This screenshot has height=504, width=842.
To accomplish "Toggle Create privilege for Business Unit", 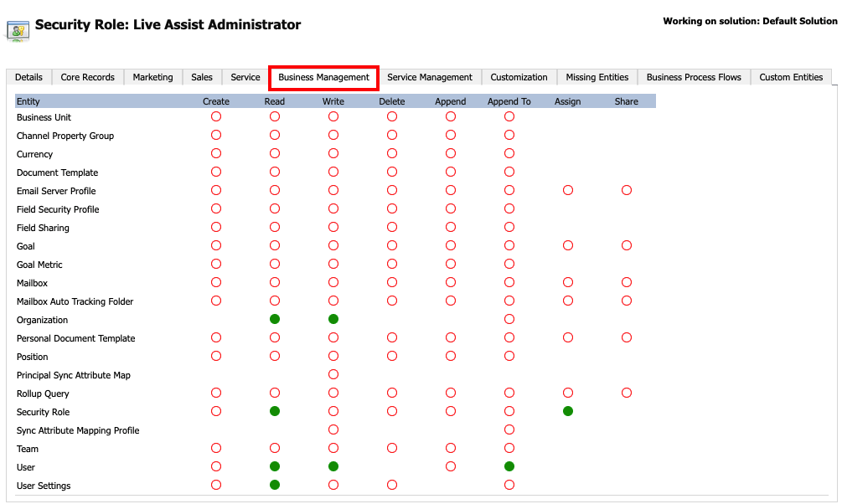I will click(x=216, y=116).
